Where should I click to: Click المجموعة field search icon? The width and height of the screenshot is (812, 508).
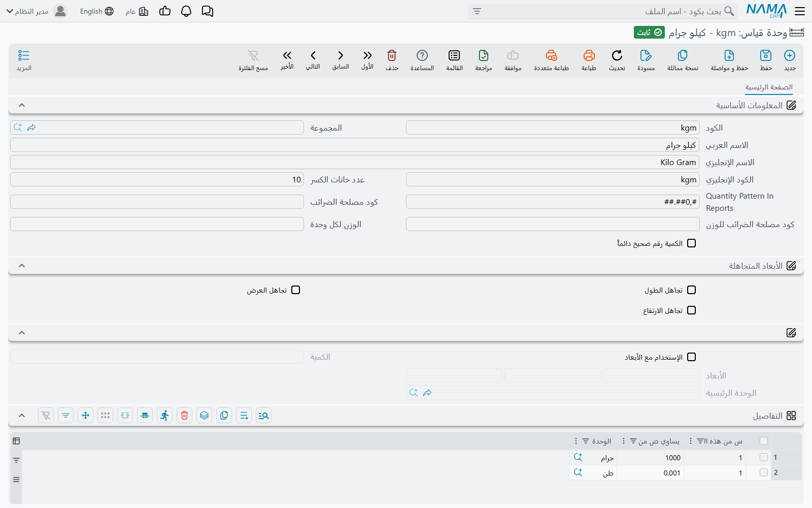pyautogui.click(x=18, y=128)
